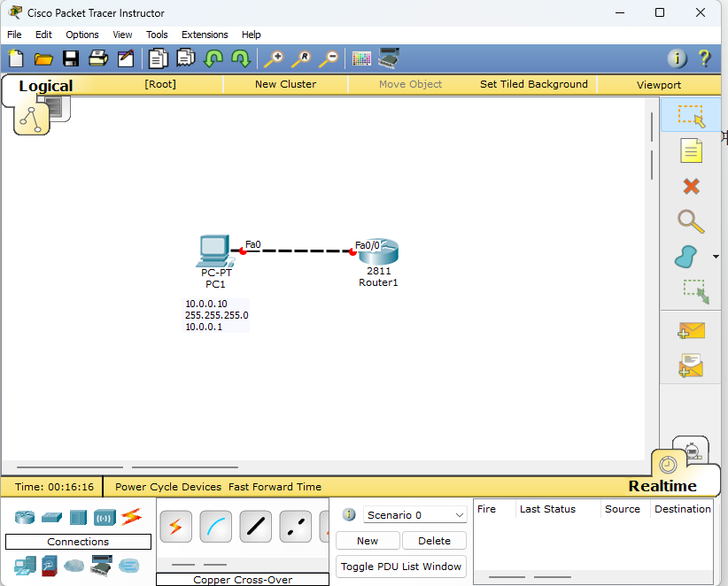
Task: Select Routers device category icon
Action: pos(25,517)
